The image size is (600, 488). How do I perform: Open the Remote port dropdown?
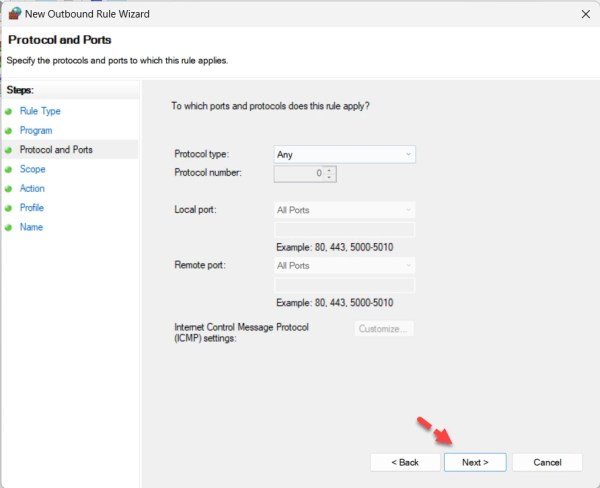(344, 265)
